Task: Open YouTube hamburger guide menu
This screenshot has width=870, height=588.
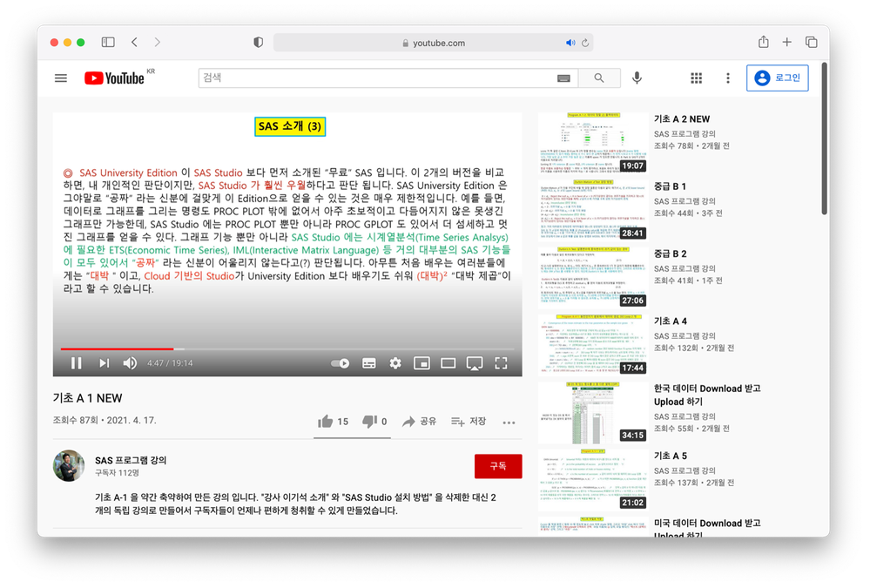Action: (61, 78)
